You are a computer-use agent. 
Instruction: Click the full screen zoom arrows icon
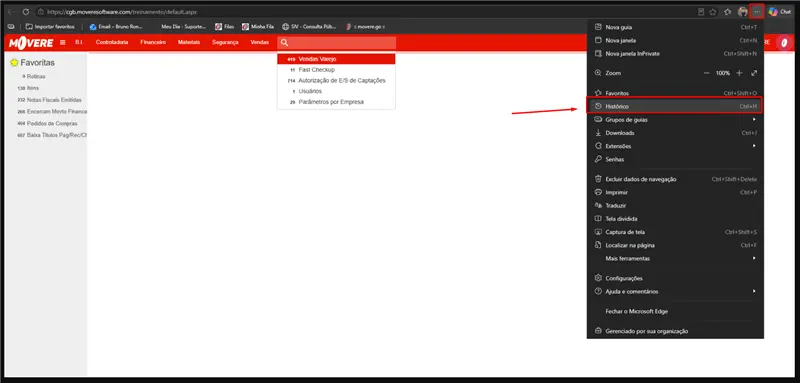(x=754, y=73)
